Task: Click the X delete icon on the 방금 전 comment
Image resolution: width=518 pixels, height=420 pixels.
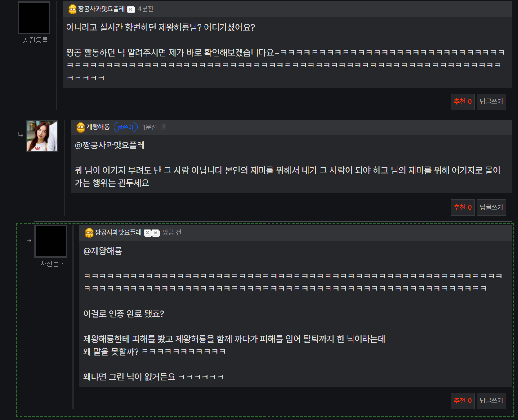Action: click(x=147, y=233)
